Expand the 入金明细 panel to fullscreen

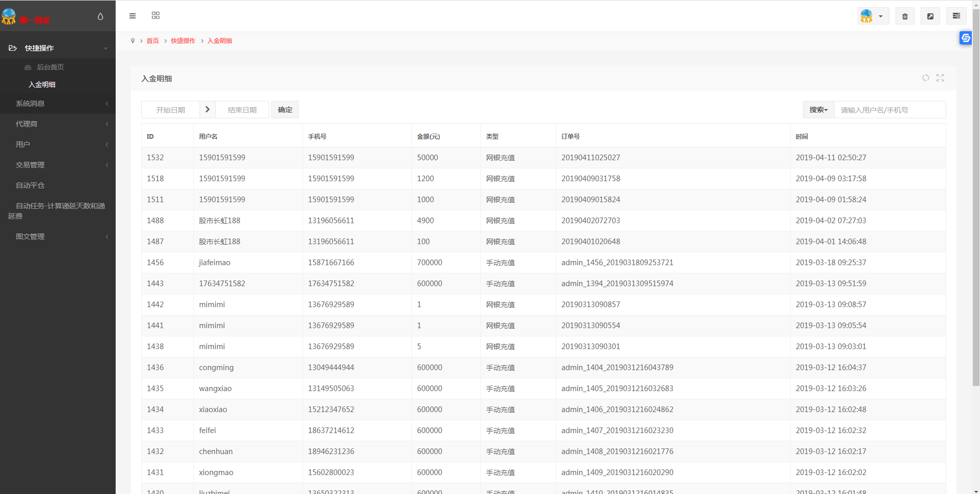pyautogui.click(x=940, y=78)
